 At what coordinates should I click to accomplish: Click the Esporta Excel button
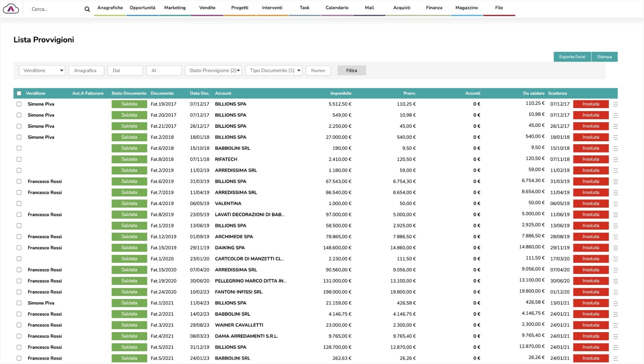572,57
